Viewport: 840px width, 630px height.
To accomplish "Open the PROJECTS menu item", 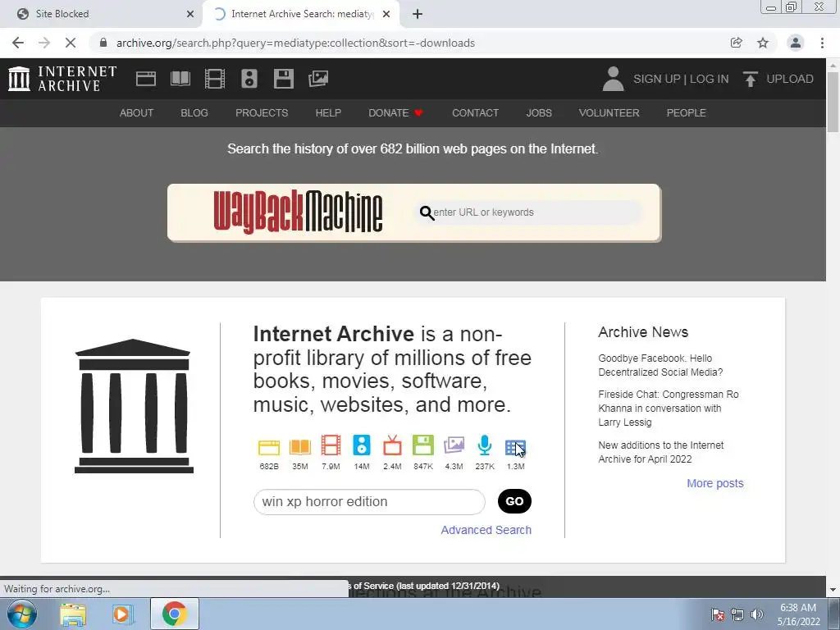I will coord(262,113).
